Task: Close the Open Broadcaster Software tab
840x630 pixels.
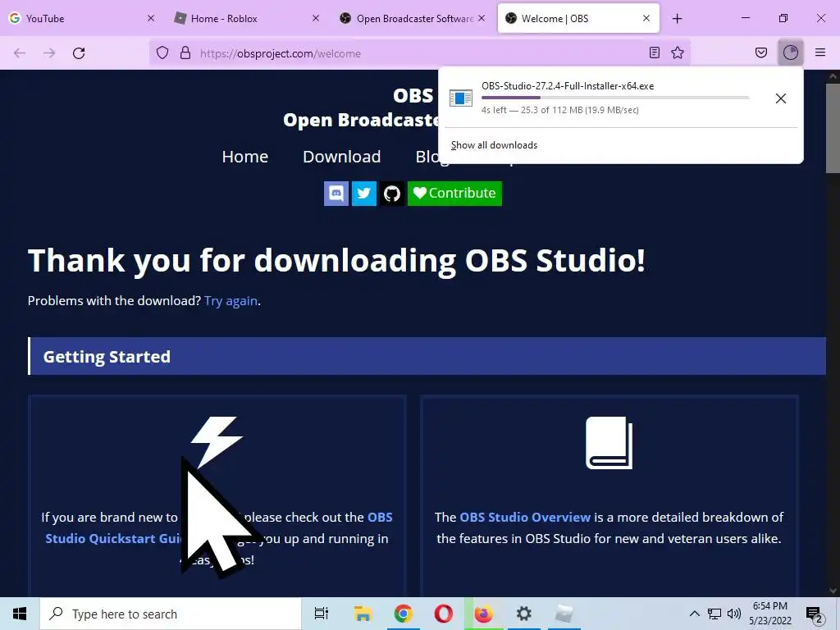Action: (x=482, y=18)
